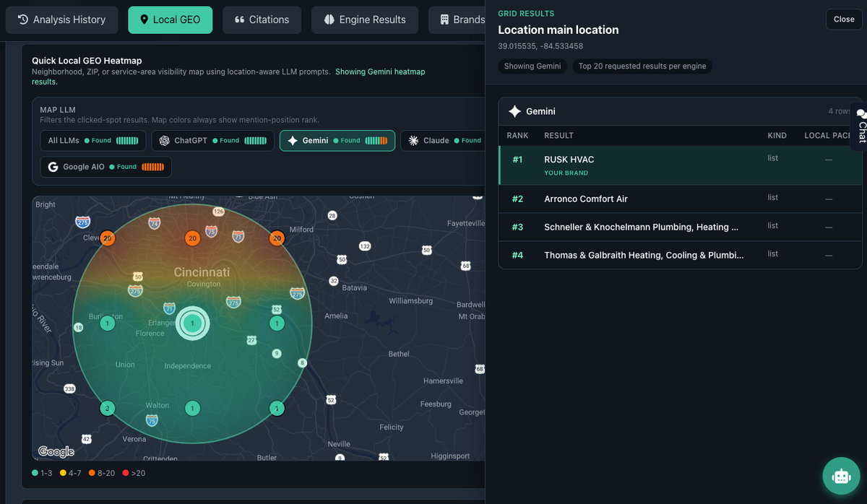The height and width of the screenshot is (504, 867).
Task: Select the center main location marker
Action: (192, 324)
